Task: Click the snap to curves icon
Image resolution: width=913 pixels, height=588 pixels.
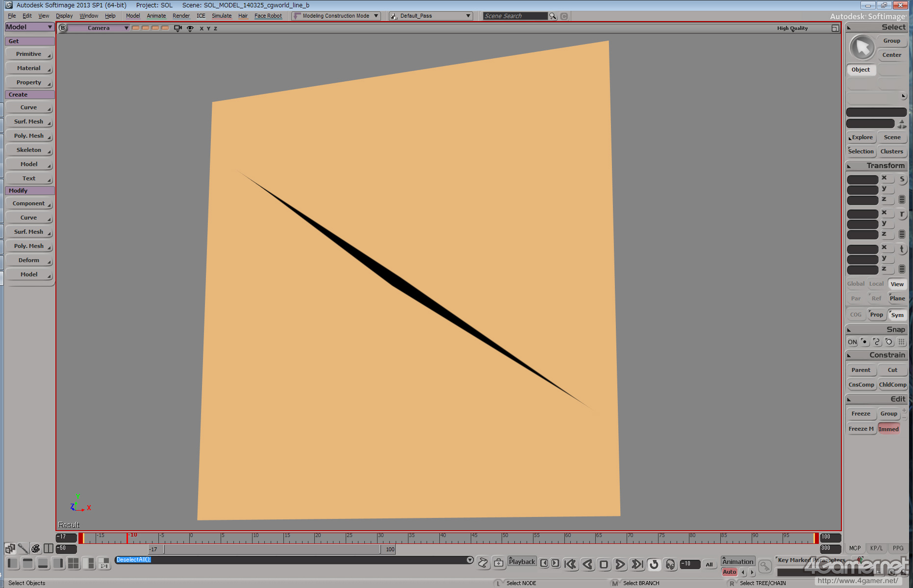Action: (877, 342)
